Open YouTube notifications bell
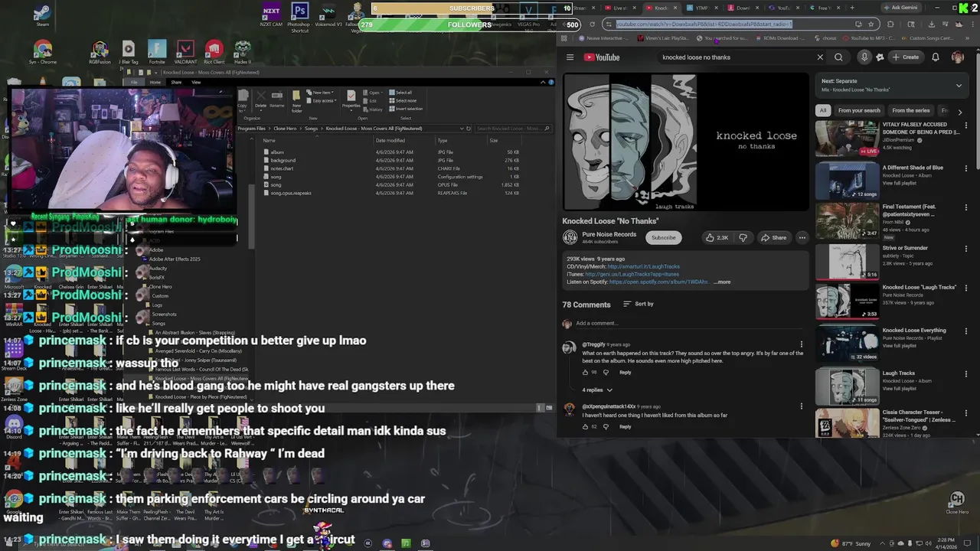 coord(936,57)
